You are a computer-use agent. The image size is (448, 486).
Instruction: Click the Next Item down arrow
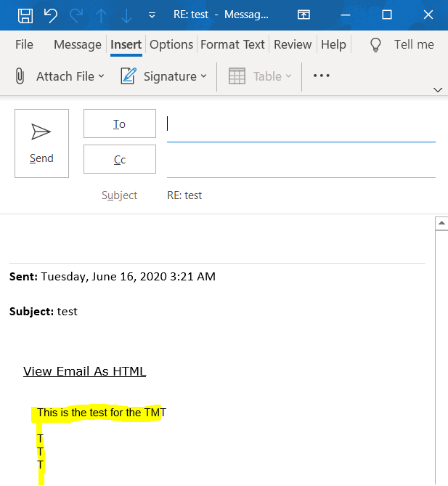[x=126, y=15]
